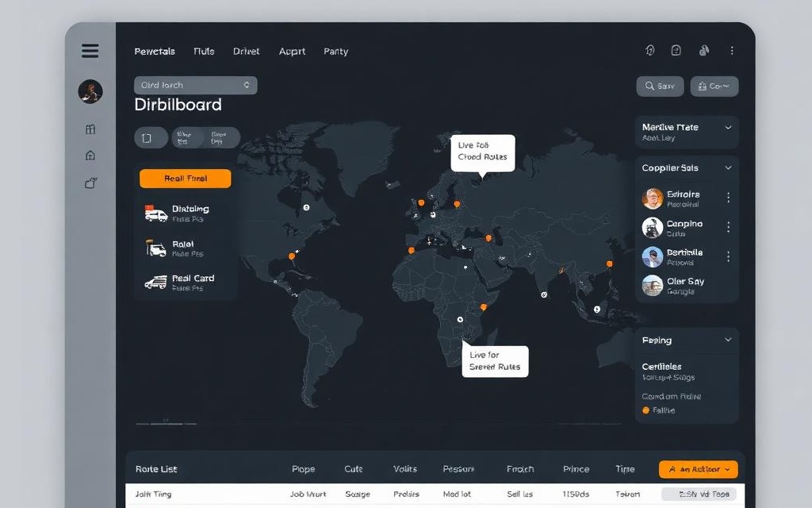Open the vertical dots menu in header
Image resolution: width=812 pixels, height=508 pixels.
click(732, 50)
